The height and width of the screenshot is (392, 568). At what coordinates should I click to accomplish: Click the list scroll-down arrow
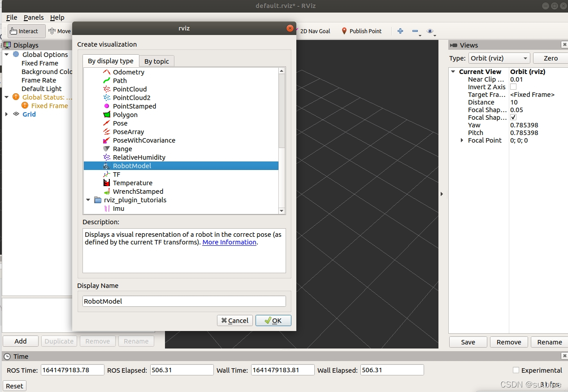[282, 211]
